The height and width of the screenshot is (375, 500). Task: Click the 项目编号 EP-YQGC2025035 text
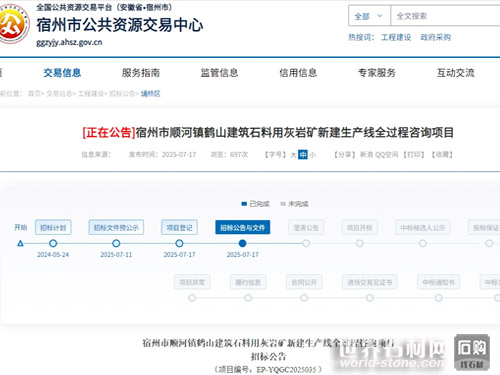coord(268,369)
